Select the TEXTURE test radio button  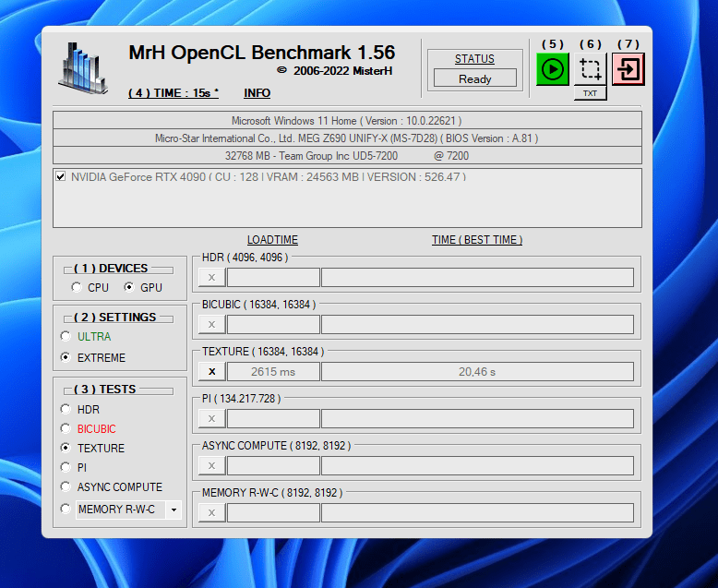66,448
